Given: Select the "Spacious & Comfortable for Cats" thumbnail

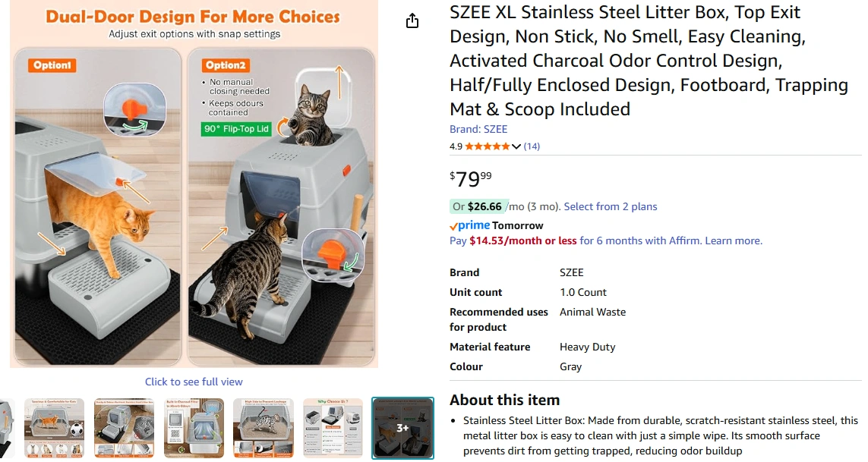Looking at the screenshot, I should pos(54,429).
